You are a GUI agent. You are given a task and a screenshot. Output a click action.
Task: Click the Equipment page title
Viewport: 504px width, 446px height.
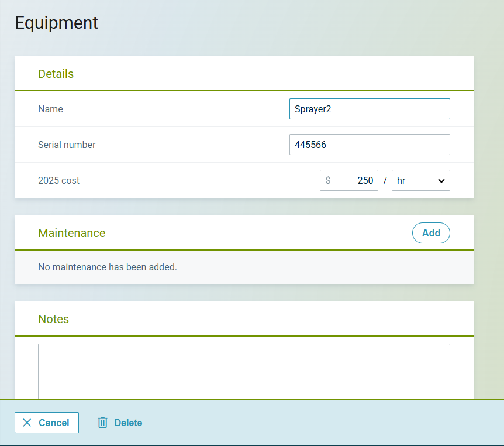pyautogui.click(x=57, y=23)
